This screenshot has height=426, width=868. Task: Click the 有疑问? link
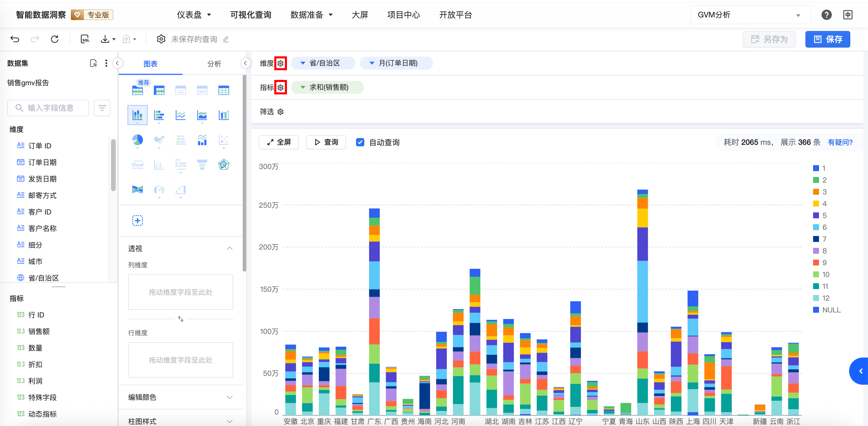[840, 142]
